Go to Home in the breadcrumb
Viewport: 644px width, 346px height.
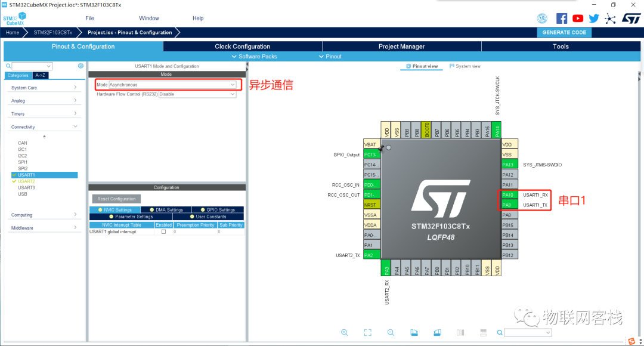(13, 32)
